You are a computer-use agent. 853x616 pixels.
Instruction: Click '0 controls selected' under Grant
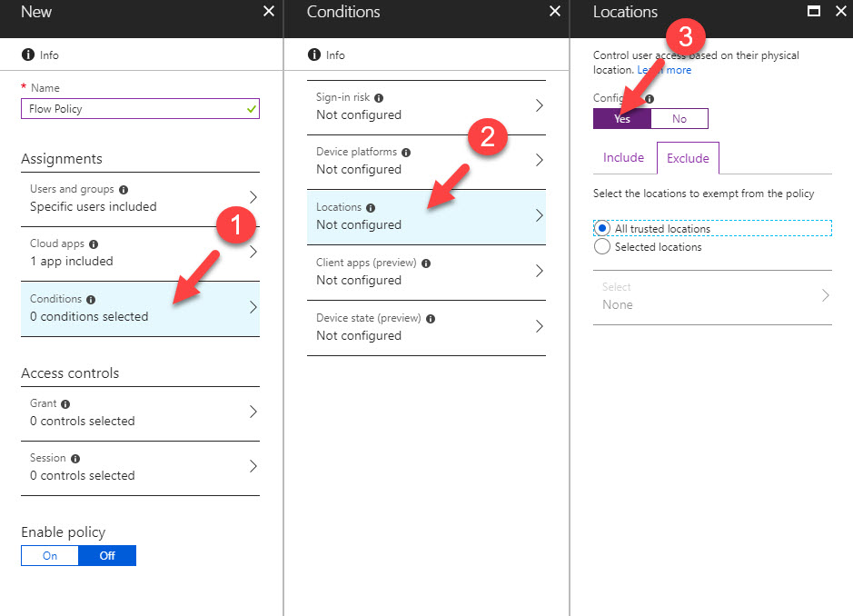tap(82, 422)
